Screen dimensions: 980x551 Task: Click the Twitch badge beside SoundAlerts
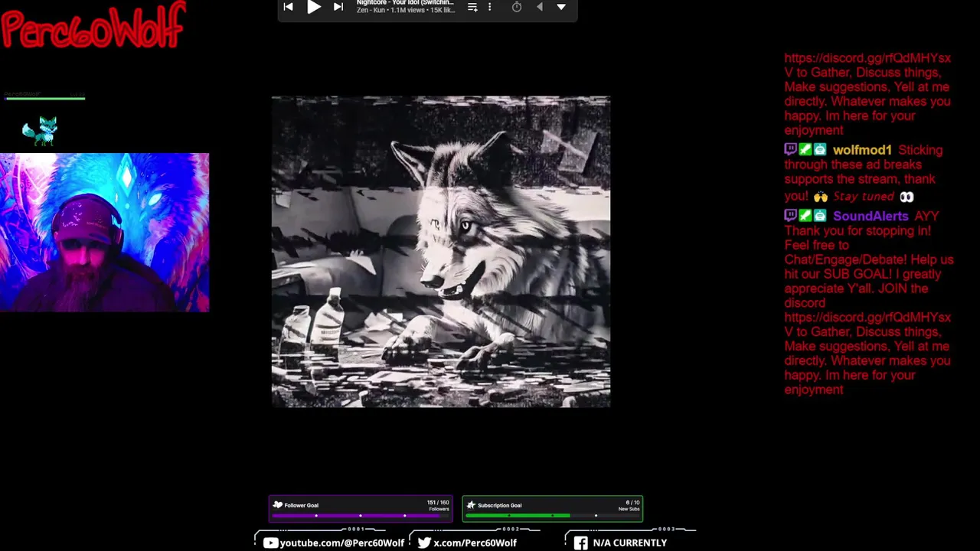tap(791, 216)
